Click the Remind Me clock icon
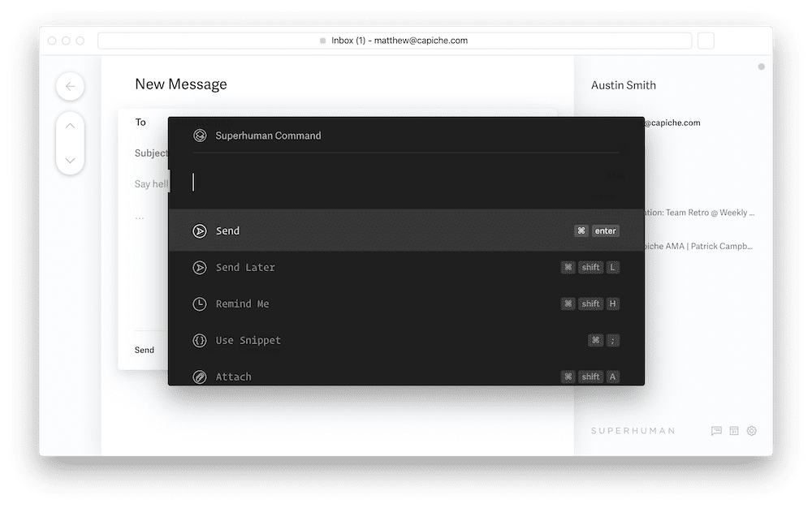Image resolution: width=812 pixels, height=508 pixels. pyautogui.click(x=199, y=304)
